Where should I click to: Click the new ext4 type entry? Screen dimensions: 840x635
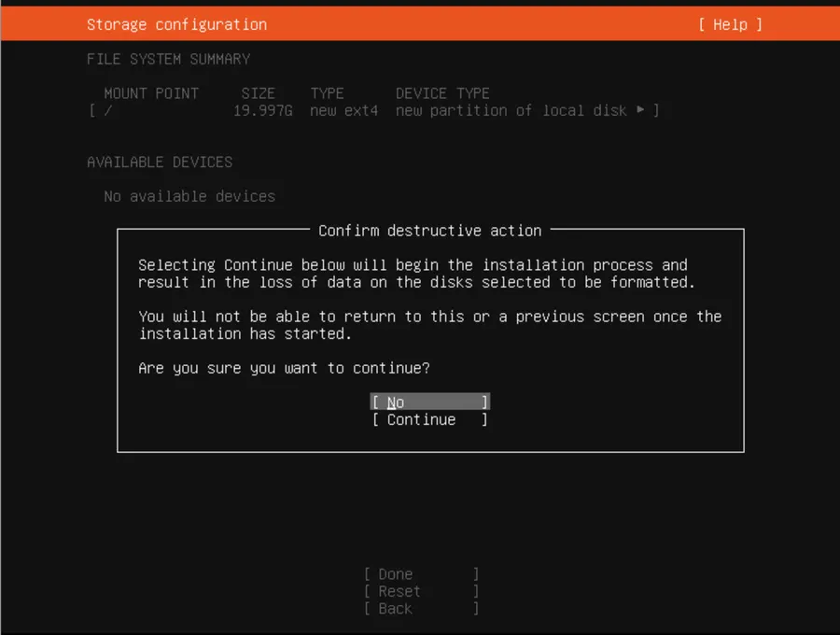click(x=343, y=110)
